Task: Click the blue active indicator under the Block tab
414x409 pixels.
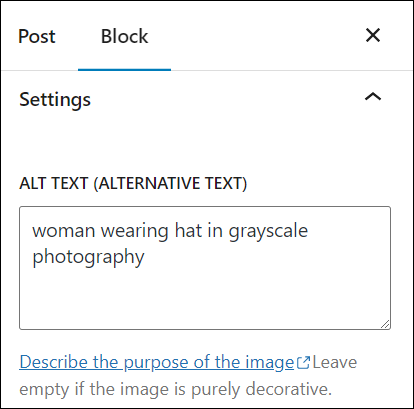Action: (124, 70)
